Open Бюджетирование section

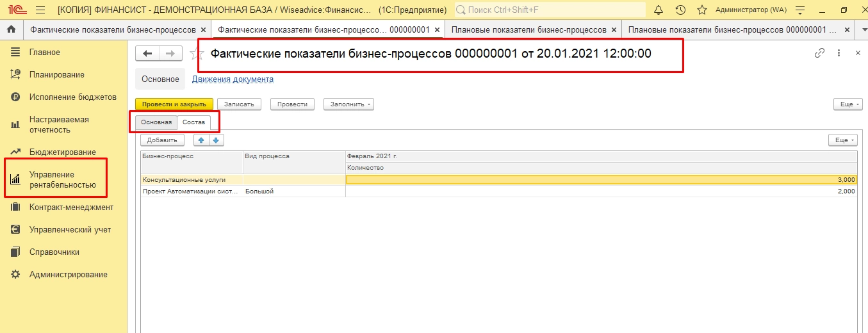(x=62, y=152)
